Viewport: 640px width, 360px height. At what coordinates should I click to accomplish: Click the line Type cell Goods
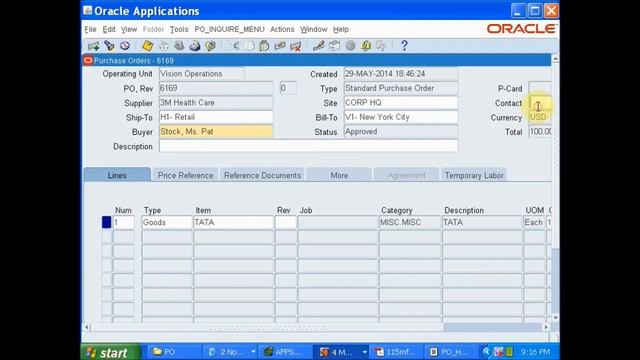click(167, 222)
